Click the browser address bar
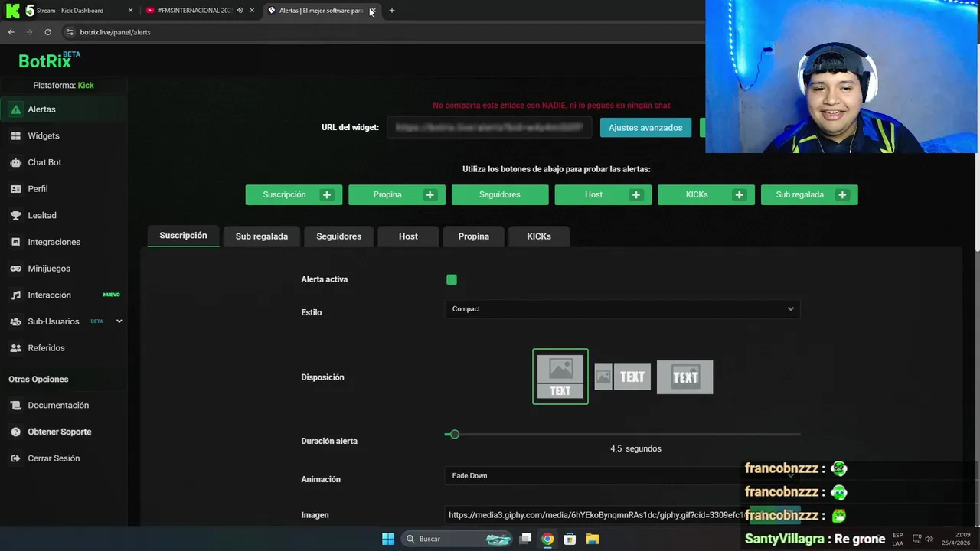This screenshot has height=551, width=980. tap(383, 32)
